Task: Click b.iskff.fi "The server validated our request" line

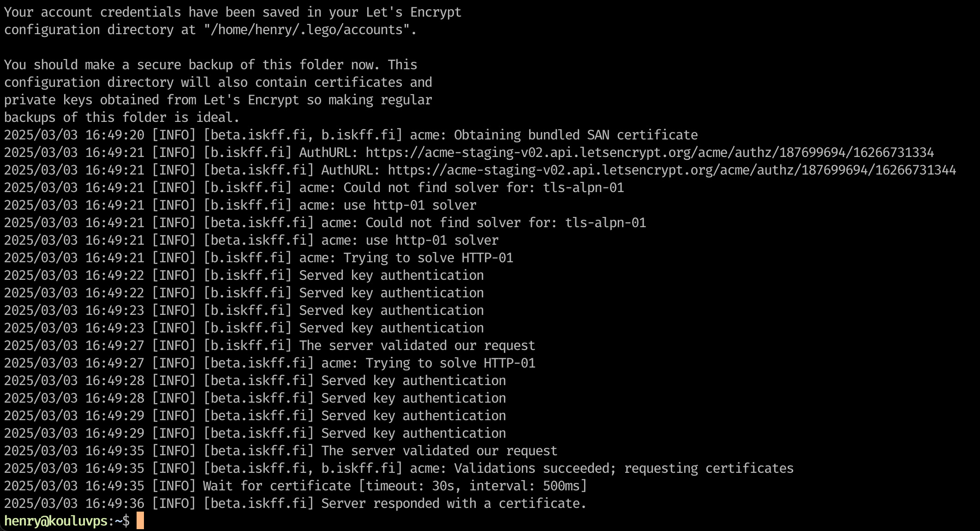Action: 417,345
